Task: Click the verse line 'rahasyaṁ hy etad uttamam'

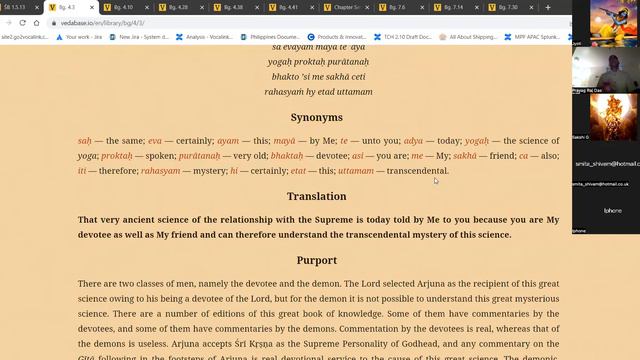Action: point(318,92)
